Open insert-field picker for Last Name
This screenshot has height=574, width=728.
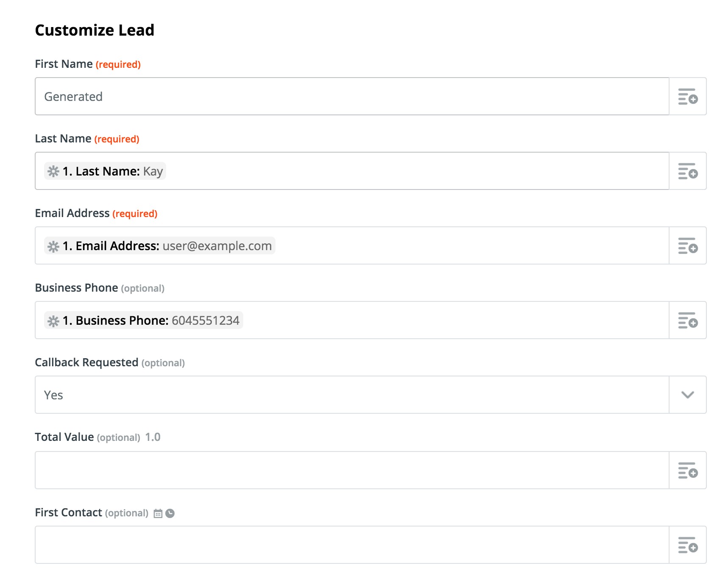[x=687, y=171]
